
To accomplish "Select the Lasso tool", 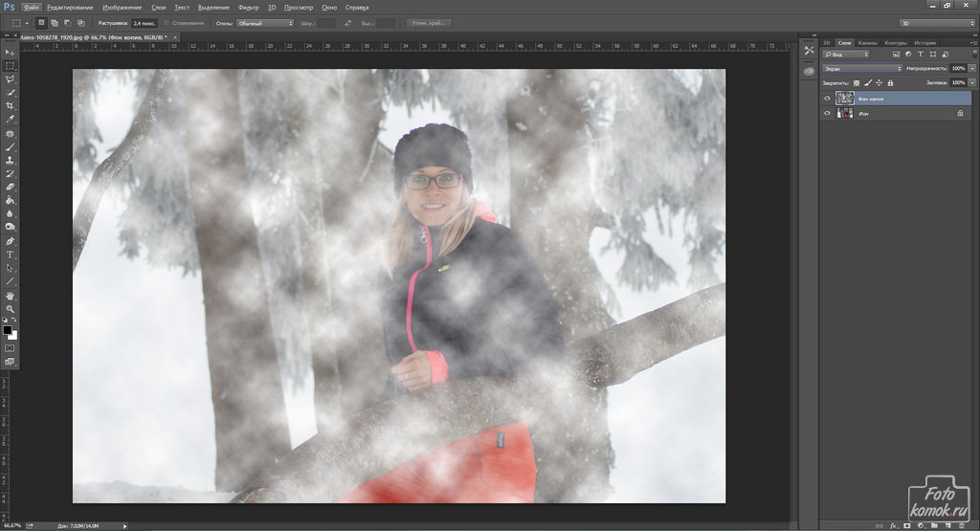I will (10, 79).
